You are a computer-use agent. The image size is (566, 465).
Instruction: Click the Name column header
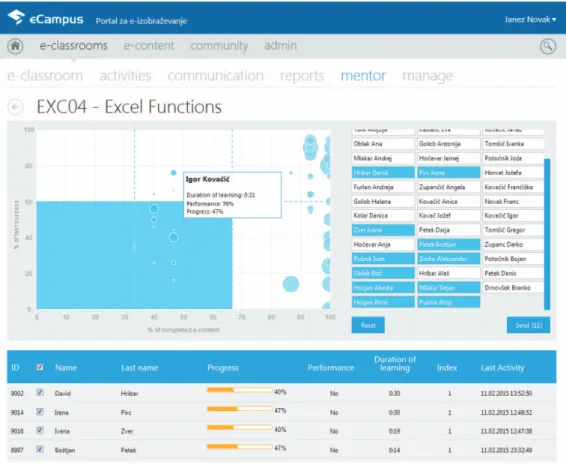[x=66, y=368]
